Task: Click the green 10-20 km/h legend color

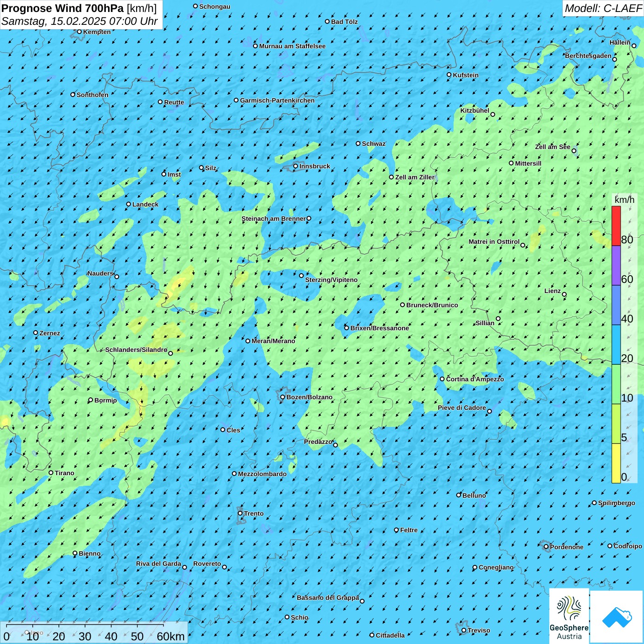Action: point(616,384)
